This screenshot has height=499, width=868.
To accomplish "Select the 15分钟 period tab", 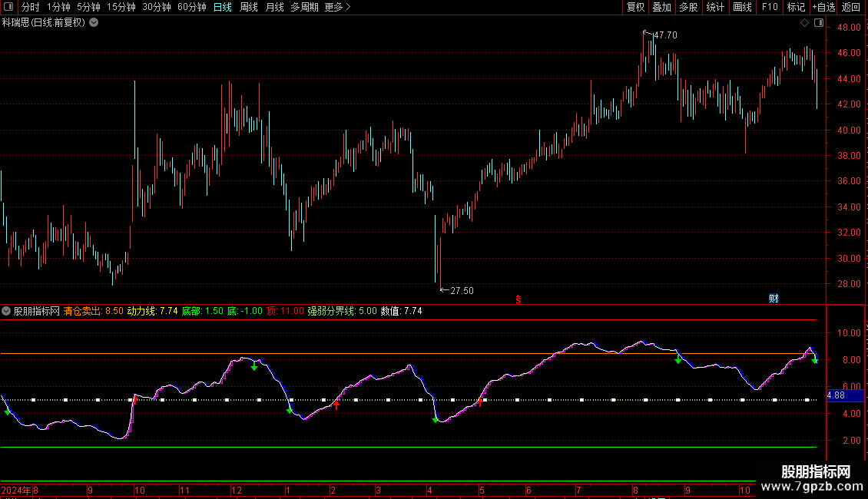I will [121, 7].
